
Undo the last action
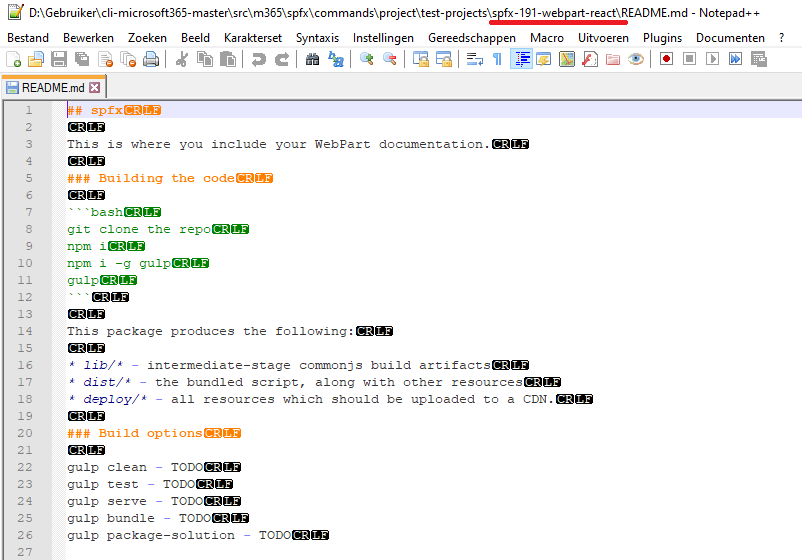(258, 59)
